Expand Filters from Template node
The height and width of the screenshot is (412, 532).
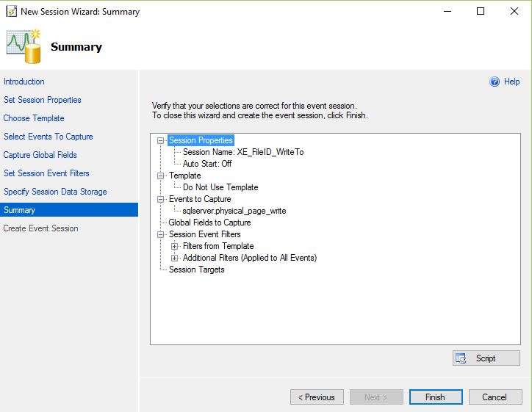(174, 246)
